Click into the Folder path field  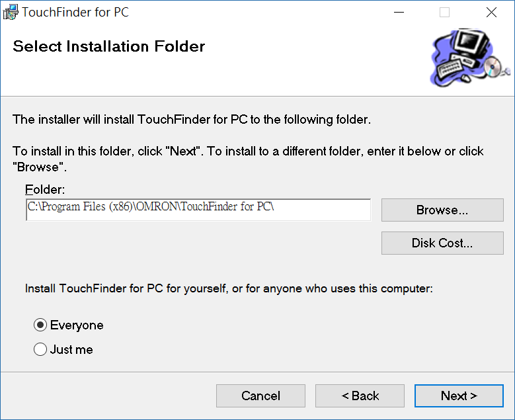pyautogui.click(x=198, y=210)
